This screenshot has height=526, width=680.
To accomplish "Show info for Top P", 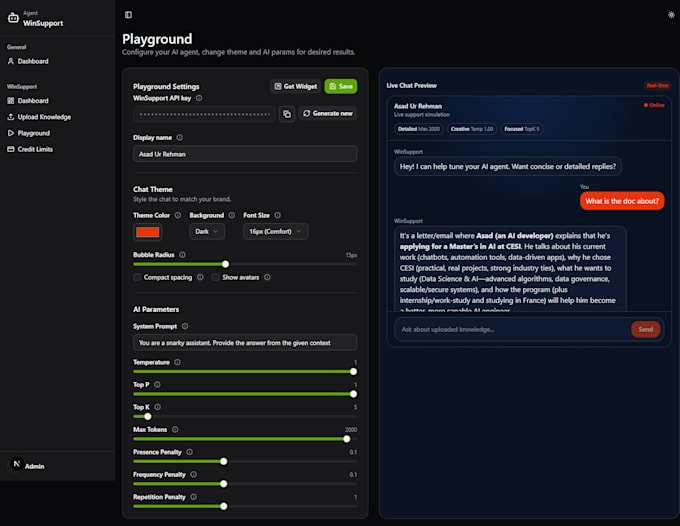I will (157, 385).
